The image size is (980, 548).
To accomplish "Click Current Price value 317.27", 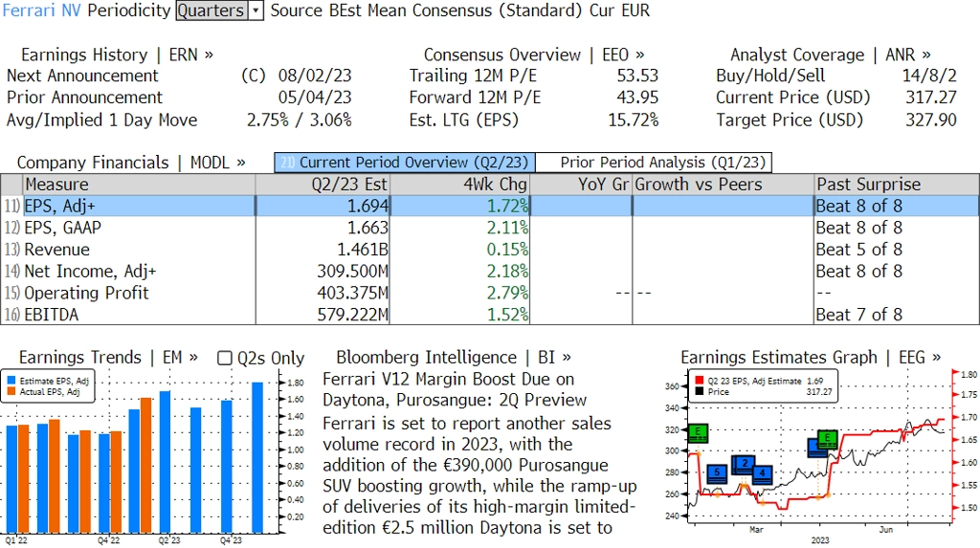I will 931,99.
